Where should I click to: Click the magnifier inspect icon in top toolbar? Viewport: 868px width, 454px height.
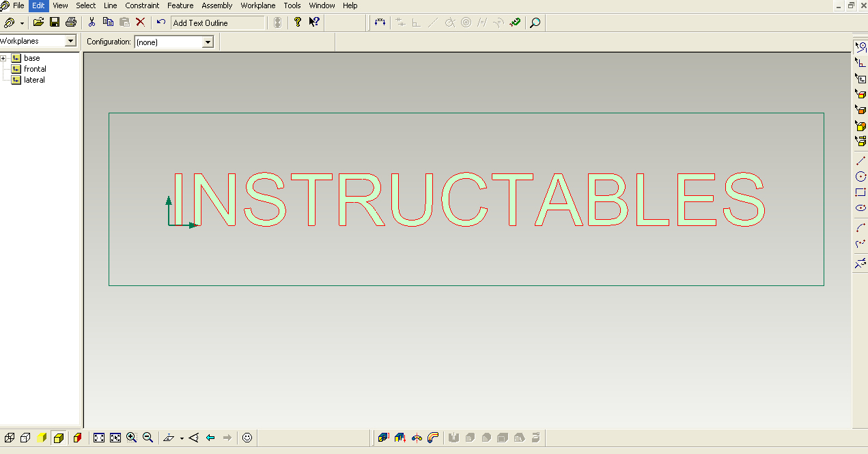[535, 23]
